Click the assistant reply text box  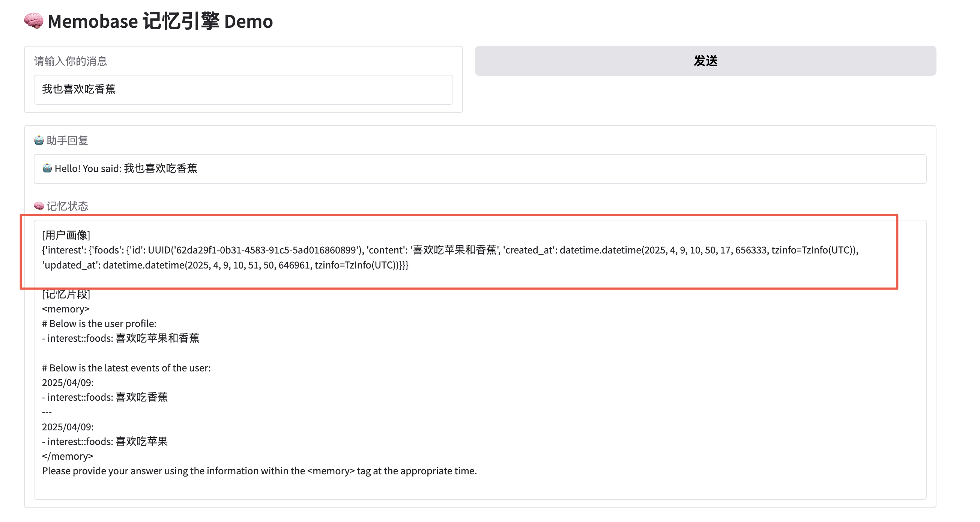(x=479, y=169)
